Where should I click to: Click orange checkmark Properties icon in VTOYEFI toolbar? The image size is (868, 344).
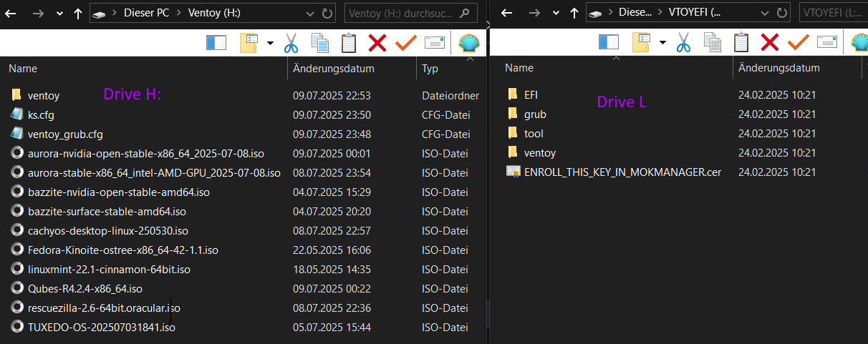click(798, 43)
